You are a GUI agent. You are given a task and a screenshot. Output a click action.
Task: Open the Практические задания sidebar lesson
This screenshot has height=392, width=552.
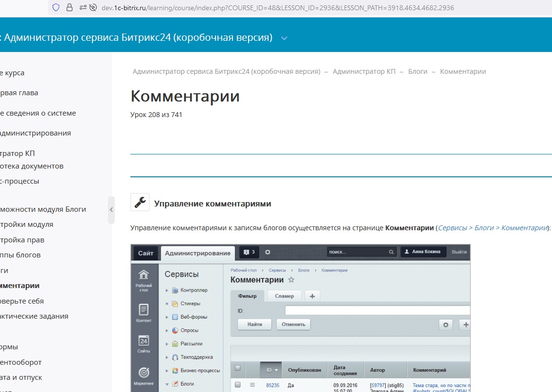coord(34,316)
